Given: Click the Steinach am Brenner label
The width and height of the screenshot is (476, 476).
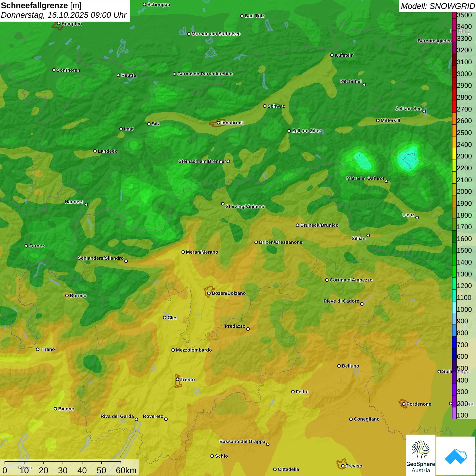Looking at the screenshot, I should click(x=202, y=161).
